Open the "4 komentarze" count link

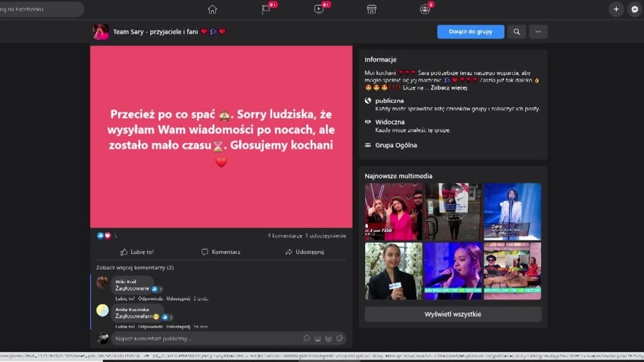point(284,235)
